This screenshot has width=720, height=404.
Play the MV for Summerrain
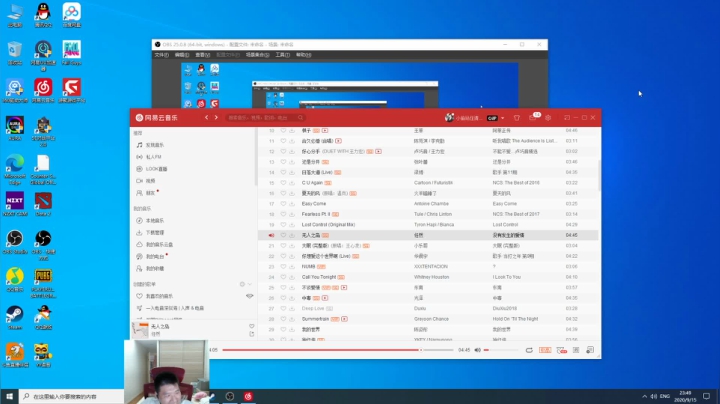tap(344, 319)
